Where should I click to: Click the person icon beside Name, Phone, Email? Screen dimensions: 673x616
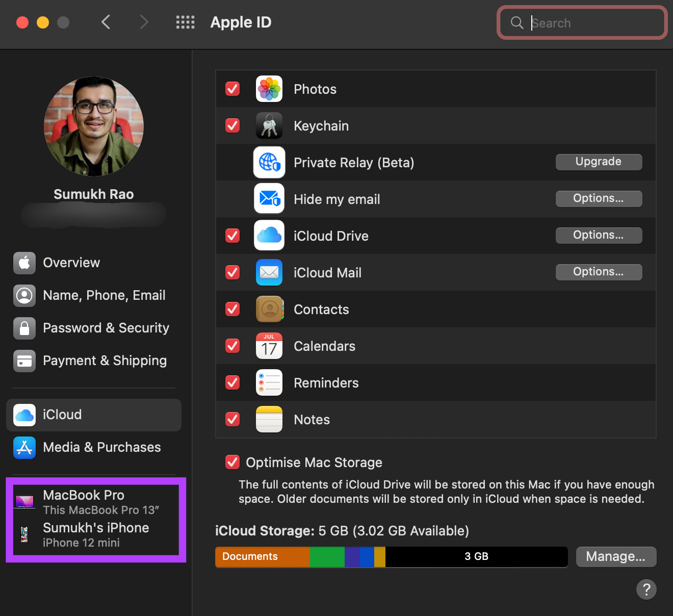pos(24,295)
